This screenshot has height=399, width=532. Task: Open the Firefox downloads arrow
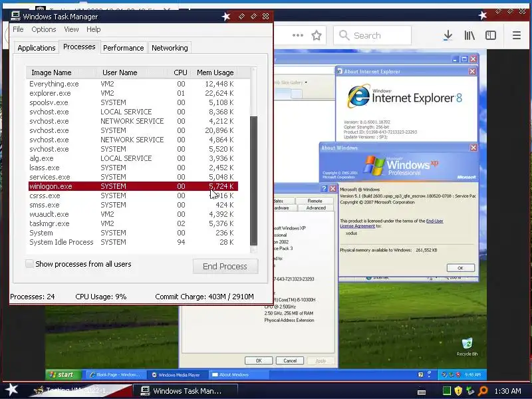[x=448, y=35]
